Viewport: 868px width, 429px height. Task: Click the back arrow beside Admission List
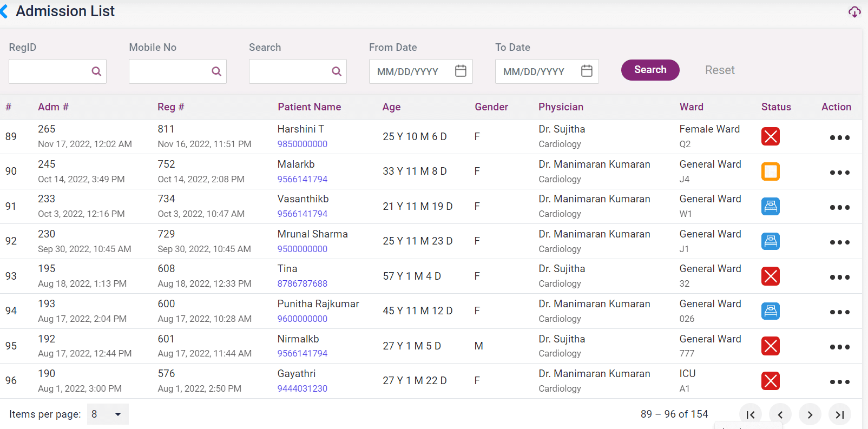5,11
